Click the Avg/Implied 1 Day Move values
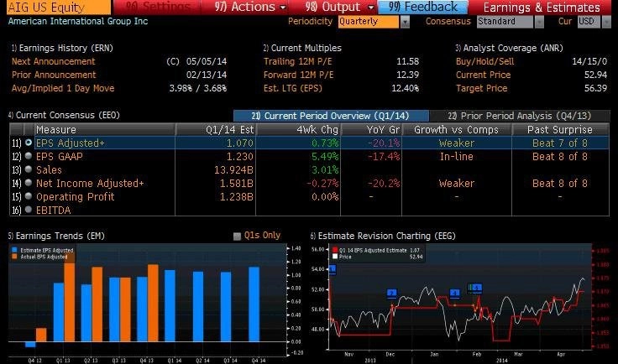This screenshot has height=364, width=618. coord(198,88)
